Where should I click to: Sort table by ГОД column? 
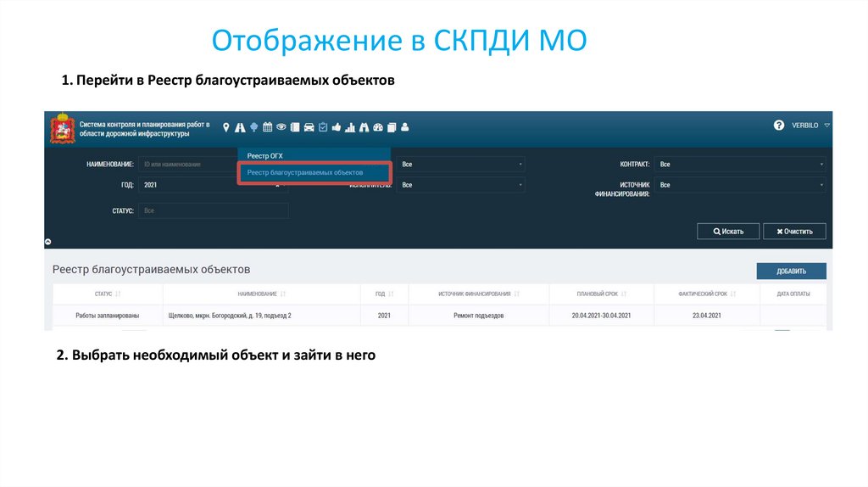384,294
